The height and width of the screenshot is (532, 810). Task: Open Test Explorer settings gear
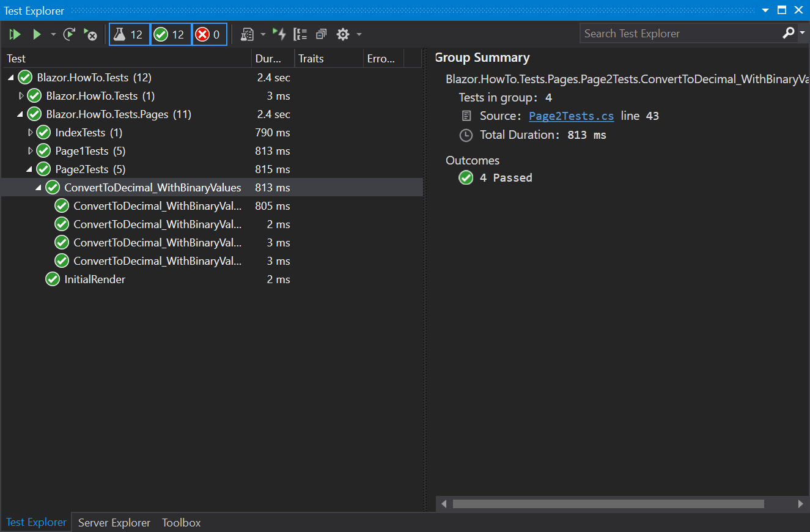pos(343,34)
